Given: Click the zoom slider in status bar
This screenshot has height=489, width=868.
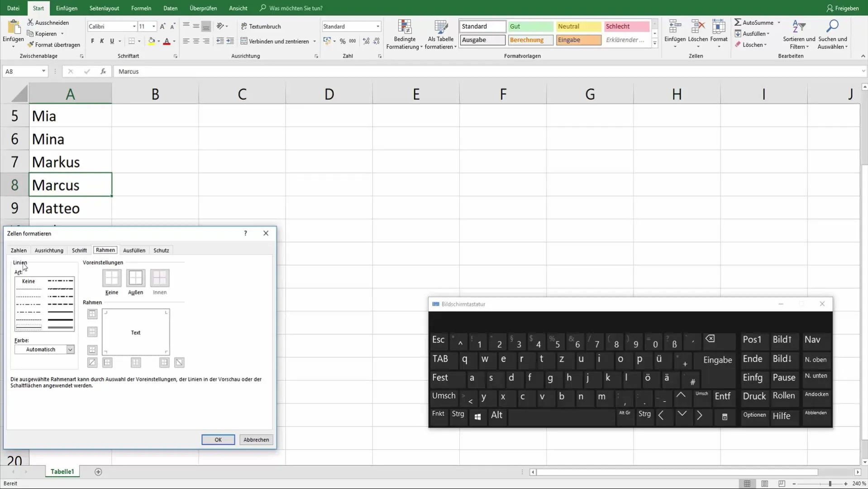Looking at the screenshot, I should pyautogui.click(x=830, y=484).
